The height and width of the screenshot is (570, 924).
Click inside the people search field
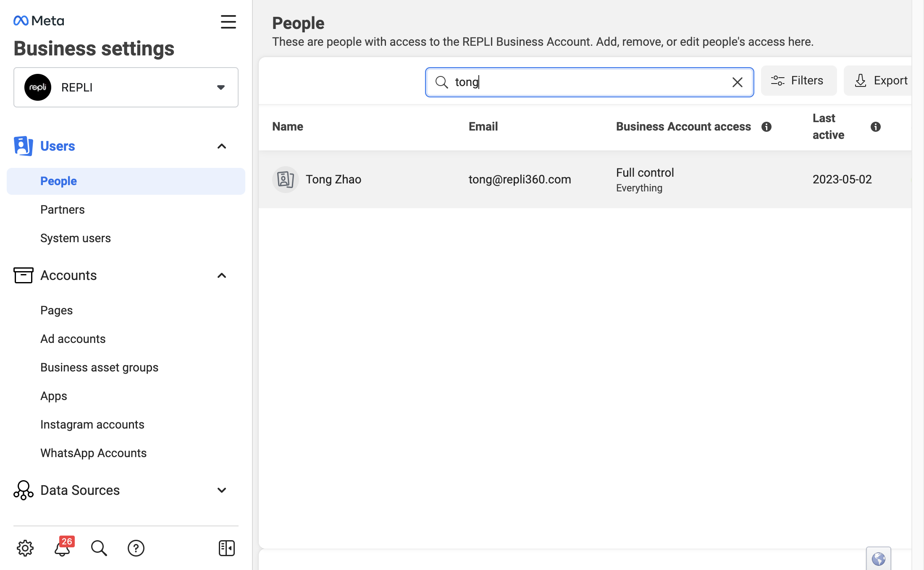[x=590, y=82]
